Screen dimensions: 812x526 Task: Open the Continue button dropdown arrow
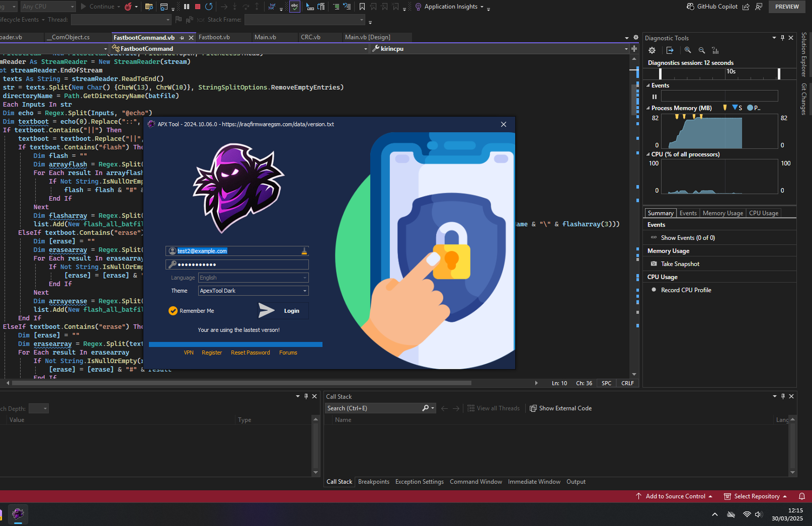pos(119,7)
